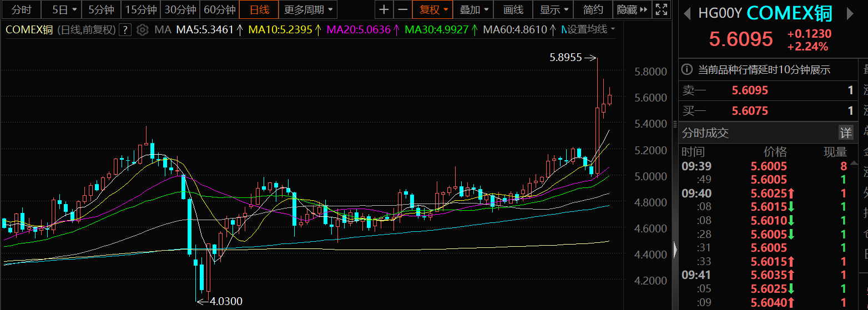This screenshot has height=310, width=868.
Task: Click the 卖一 ask price 5.6095
Action: (x=750, y=91)
